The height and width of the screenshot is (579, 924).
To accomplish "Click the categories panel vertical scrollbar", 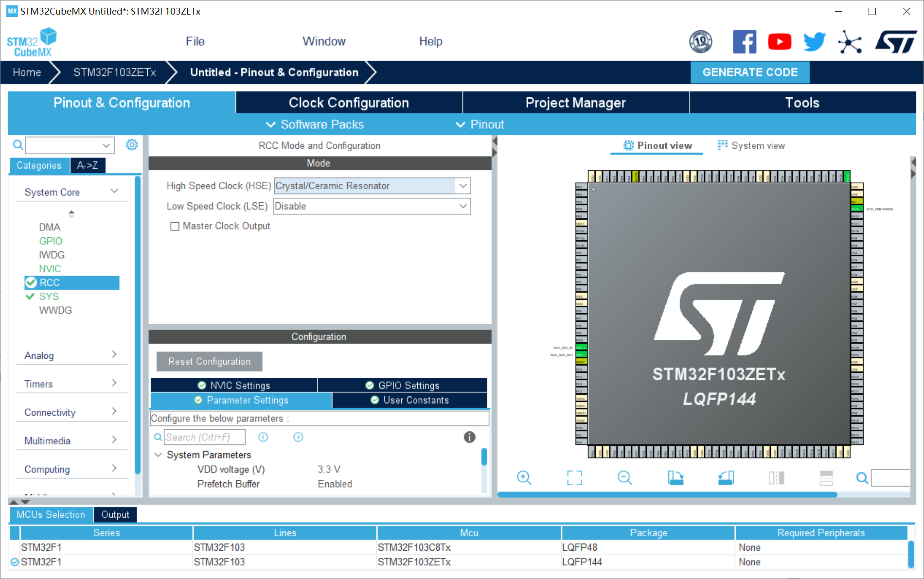I will click(138, 325).
